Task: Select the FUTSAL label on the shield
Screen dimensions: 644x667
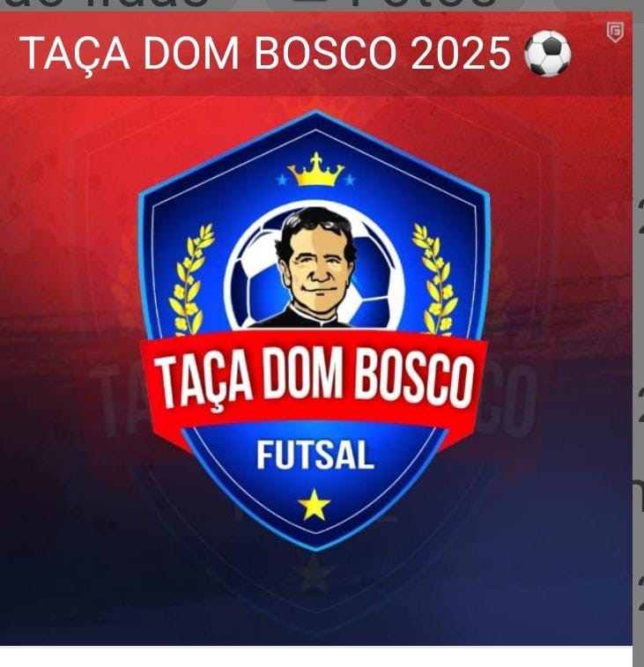Action: [315, 456]
